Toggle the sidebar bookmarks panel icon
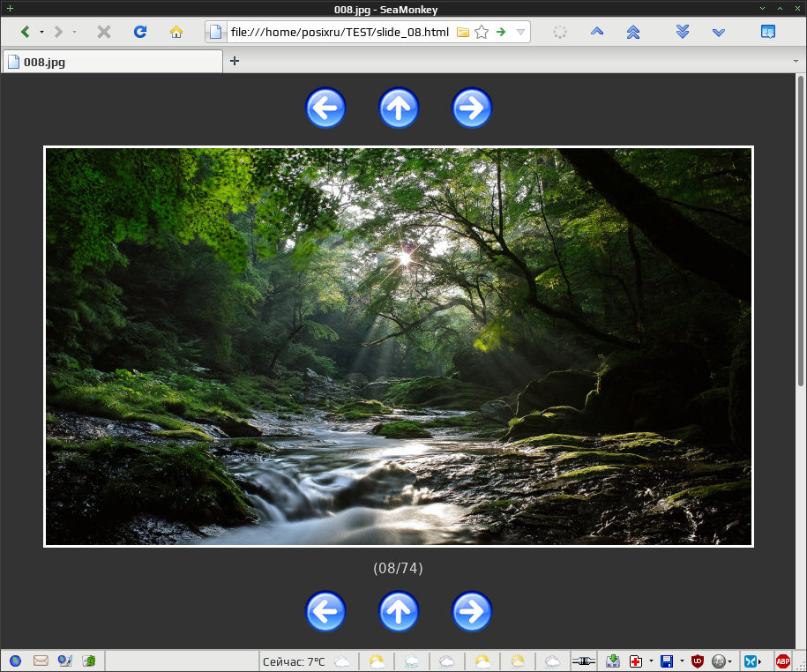 point(768,32)
